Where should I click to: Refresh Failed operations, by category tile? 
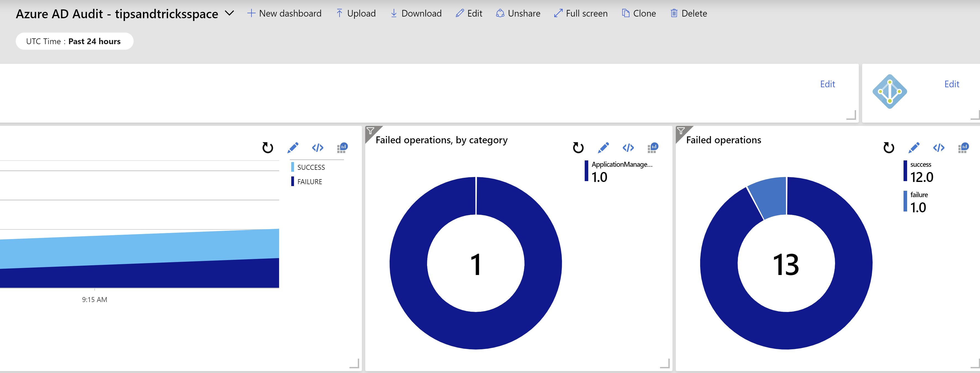(x=578, y=148)
